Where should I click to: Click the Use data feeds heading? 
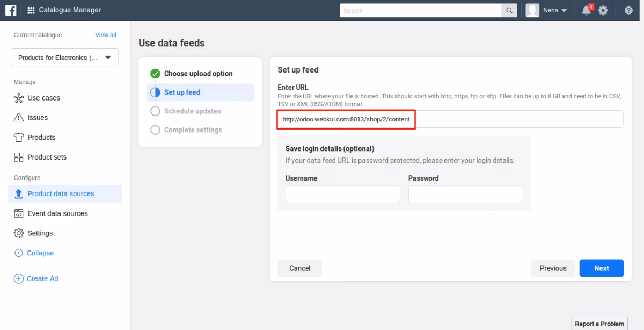coord(172,43)
